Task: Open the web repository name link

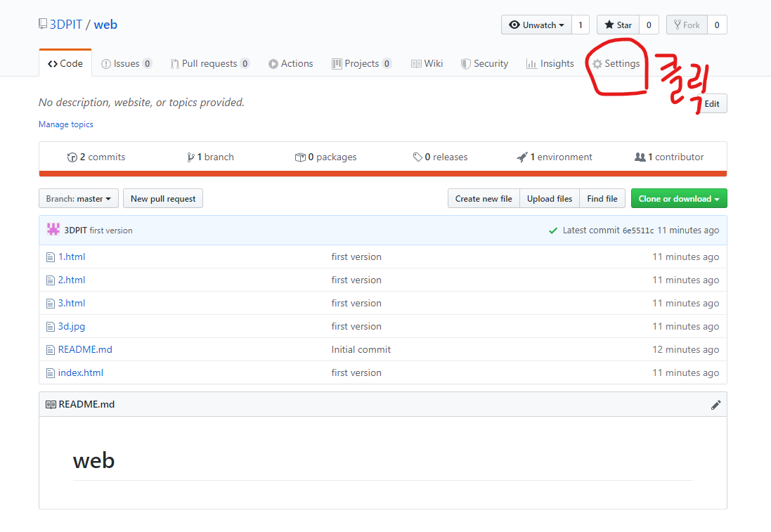Action: point(105,25)
